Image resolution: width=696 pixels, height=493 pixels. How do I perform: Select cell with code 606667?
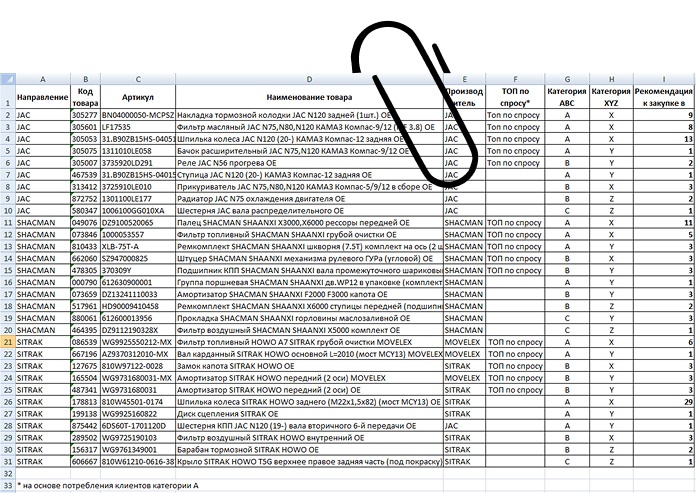point(85,462)
